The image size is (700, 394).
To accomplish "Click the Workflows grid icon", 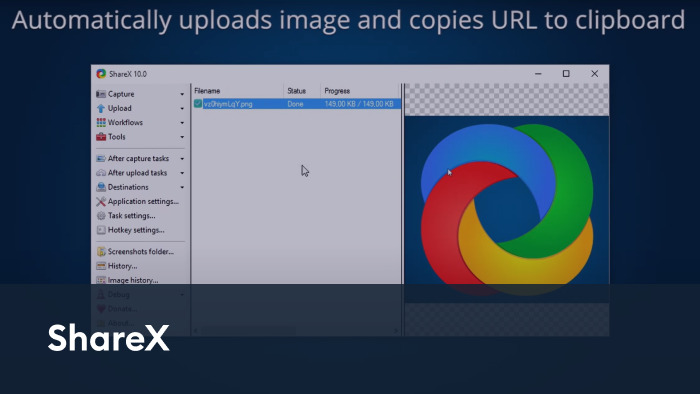I will tap(101, 123).
